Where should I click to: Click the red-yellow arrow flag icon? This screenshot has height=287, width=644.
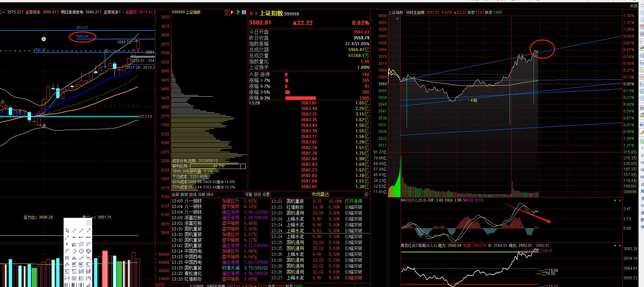point(232,12)
